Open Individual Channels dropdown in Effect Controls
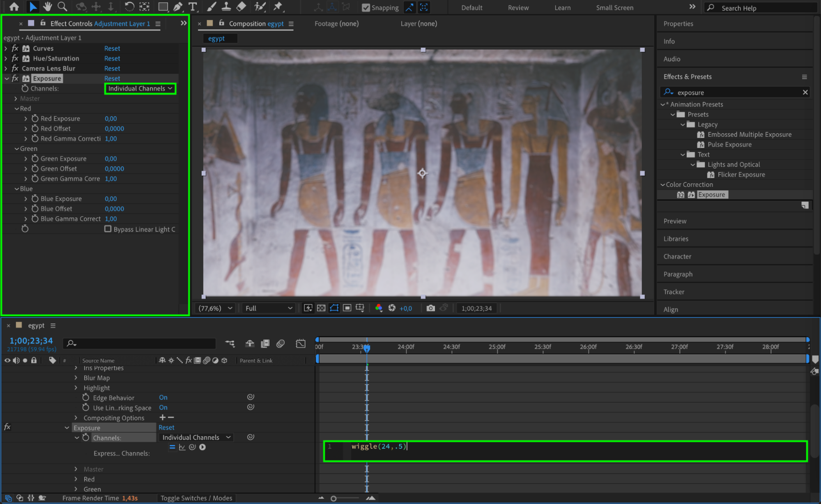821x504 pixels. (x=140, y=89)
